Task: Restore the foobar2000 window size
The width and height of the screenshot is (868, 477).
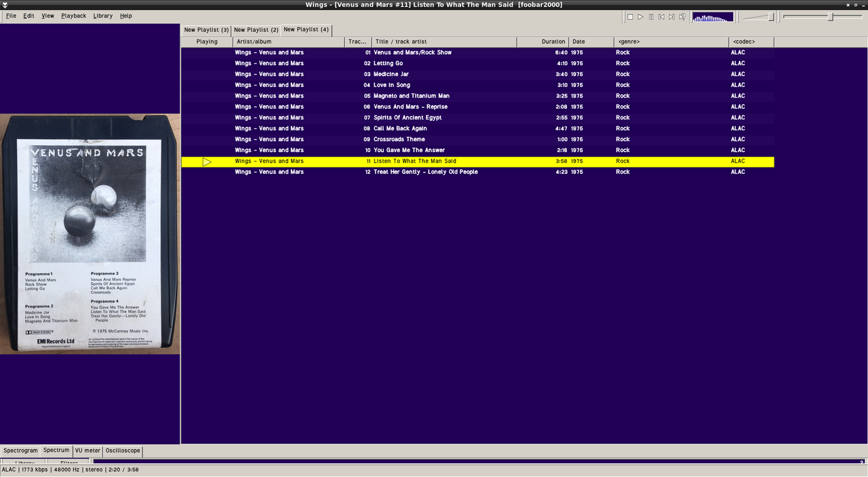Action: click(x=855, y=5)
